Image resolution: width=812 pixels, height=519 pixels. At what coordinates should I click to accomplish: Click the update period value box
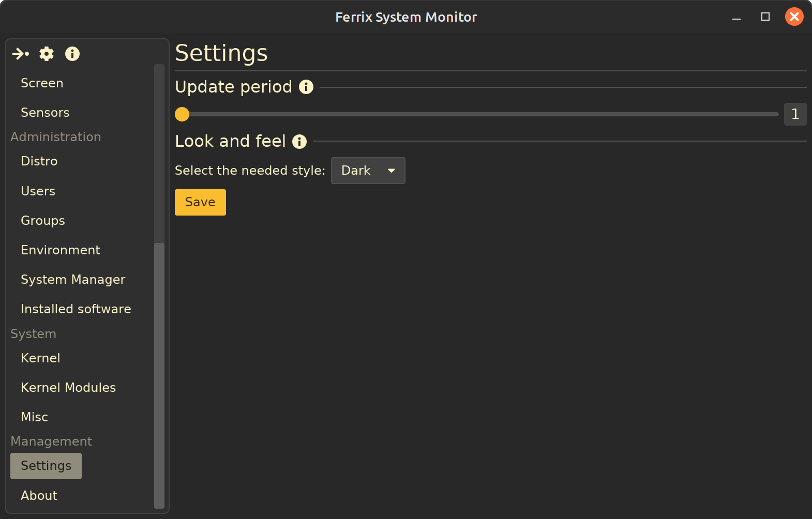pos(795,114)
